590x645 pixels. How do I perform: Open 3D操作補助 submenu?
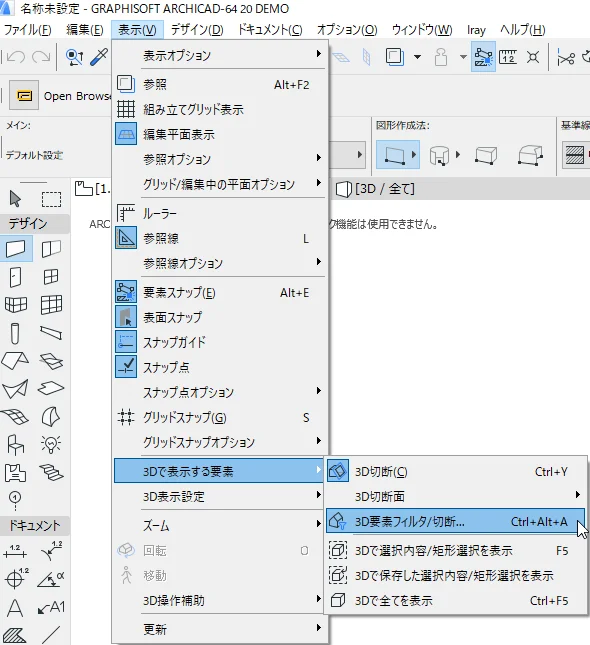[219, 601]
